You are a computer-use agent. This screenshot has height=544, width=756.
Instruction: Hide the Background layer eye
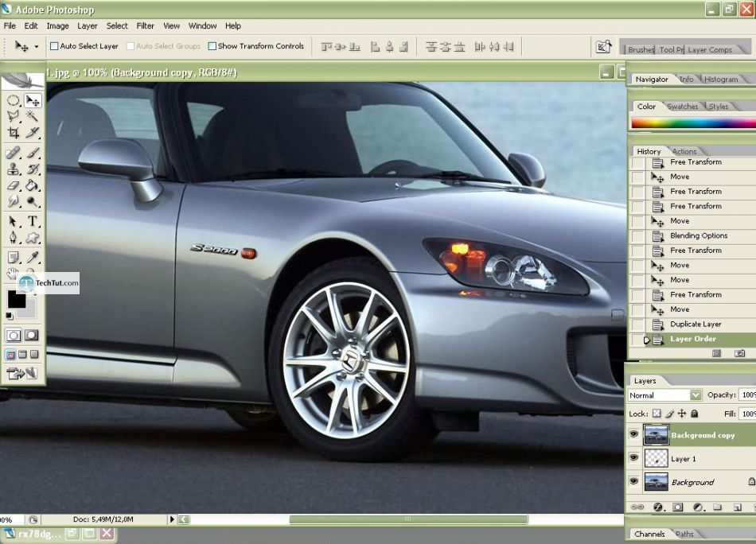pos(633,481)
